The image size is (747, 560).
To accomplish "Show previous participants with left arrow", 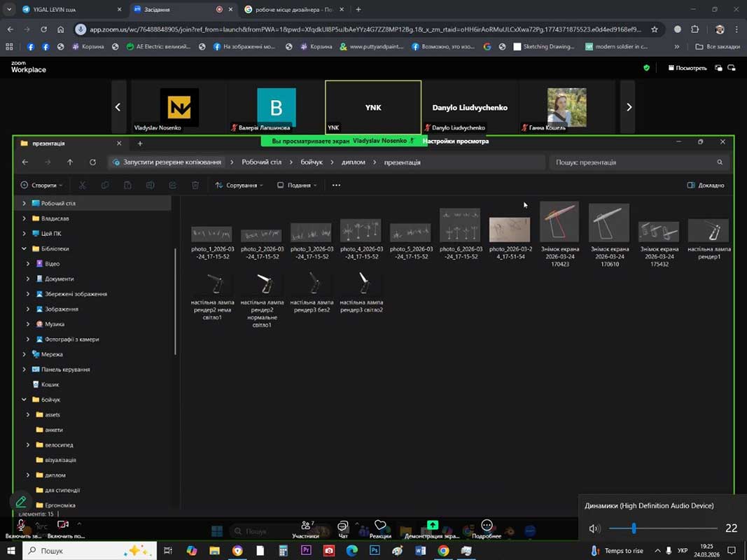I will pyautogui.click(x=118, y=107).
